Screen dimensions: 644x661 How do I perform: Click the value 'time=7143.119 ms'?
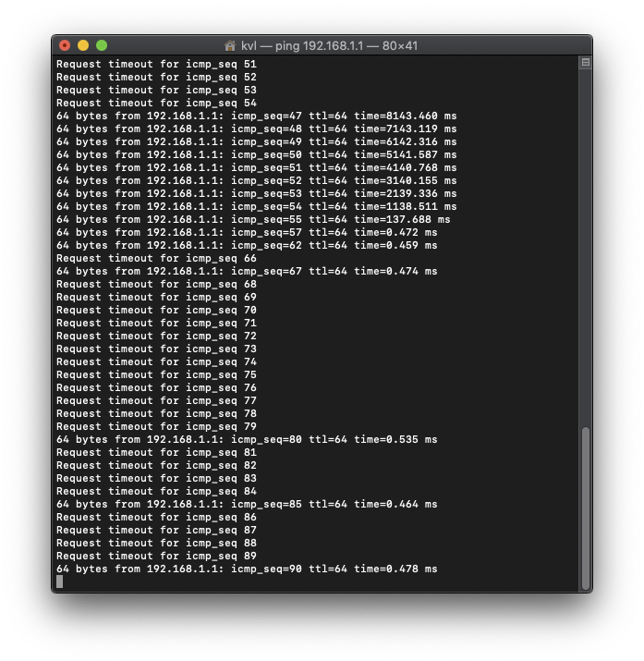pos(406,129)
